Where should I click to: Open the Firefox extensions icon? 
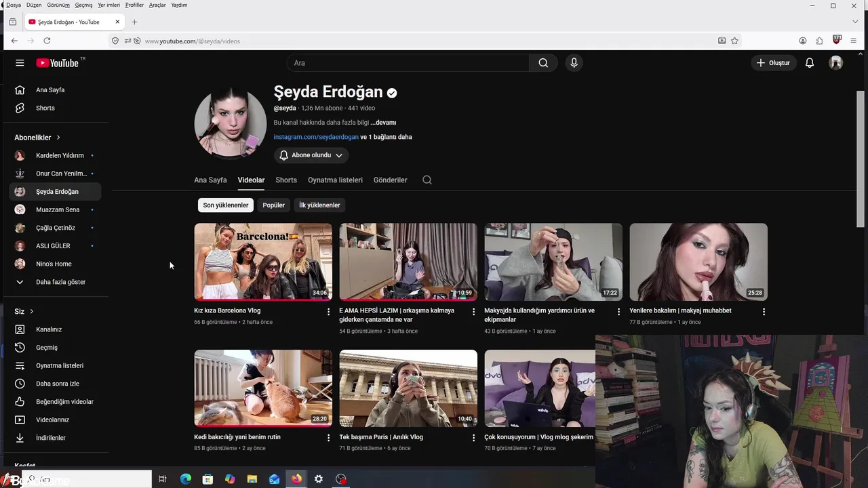819,41
